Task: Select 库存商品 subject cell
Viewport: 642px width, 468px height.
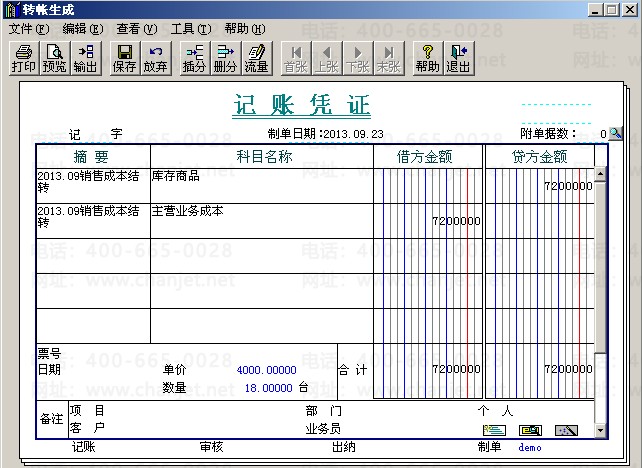Action: [x=262, y=186]
